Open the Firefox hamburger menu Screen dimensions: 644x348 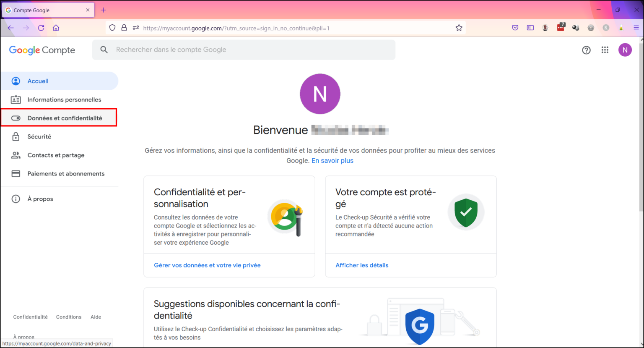click(636, 28)
